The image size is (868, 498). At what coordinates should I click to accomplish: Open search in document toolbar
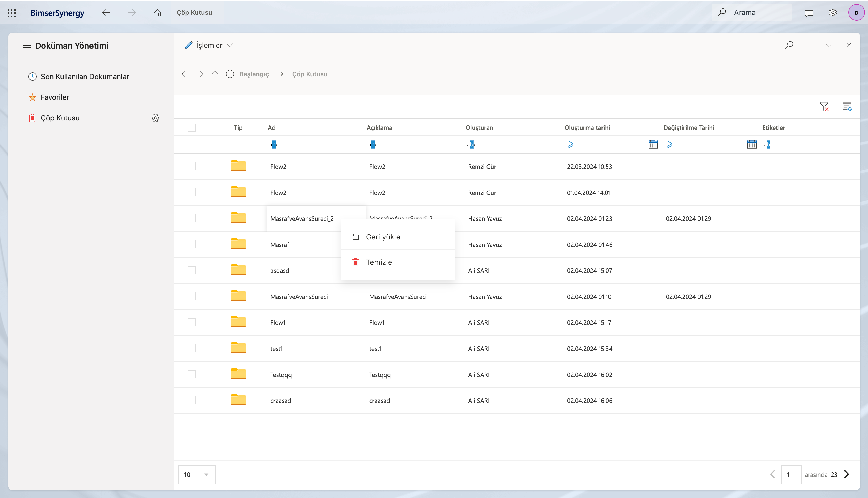789,45
